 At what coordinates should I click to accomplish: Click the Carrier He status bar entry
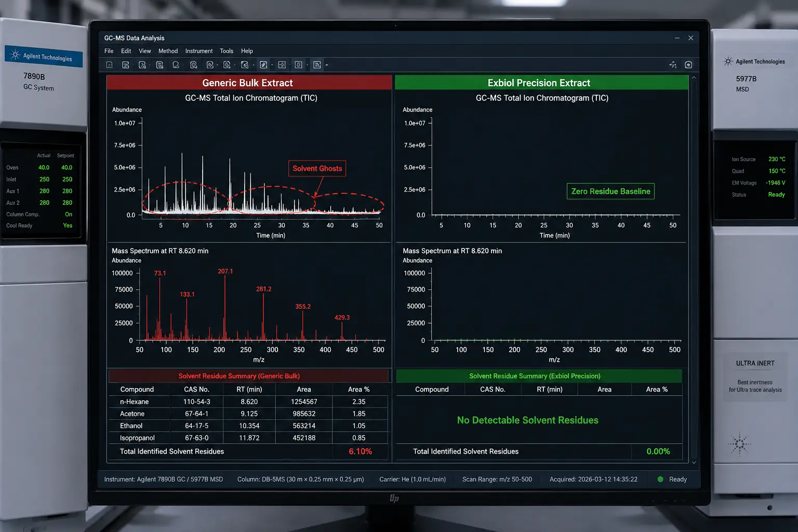coord(413,480)
